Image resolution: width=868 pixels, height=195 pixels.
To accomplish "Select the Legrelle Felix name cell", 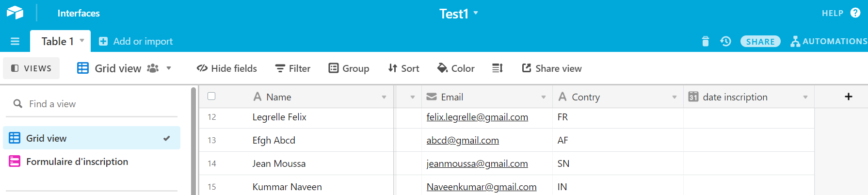I will (x=321, y=117).
